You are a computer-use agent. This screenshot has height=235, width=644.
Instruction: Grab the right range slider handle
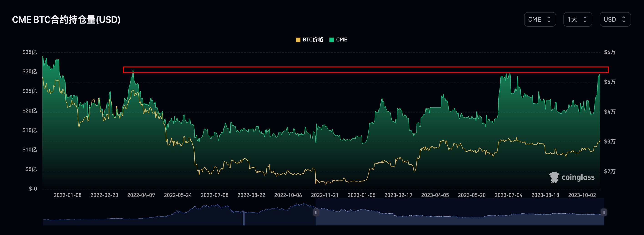click(x=603, y=212)
